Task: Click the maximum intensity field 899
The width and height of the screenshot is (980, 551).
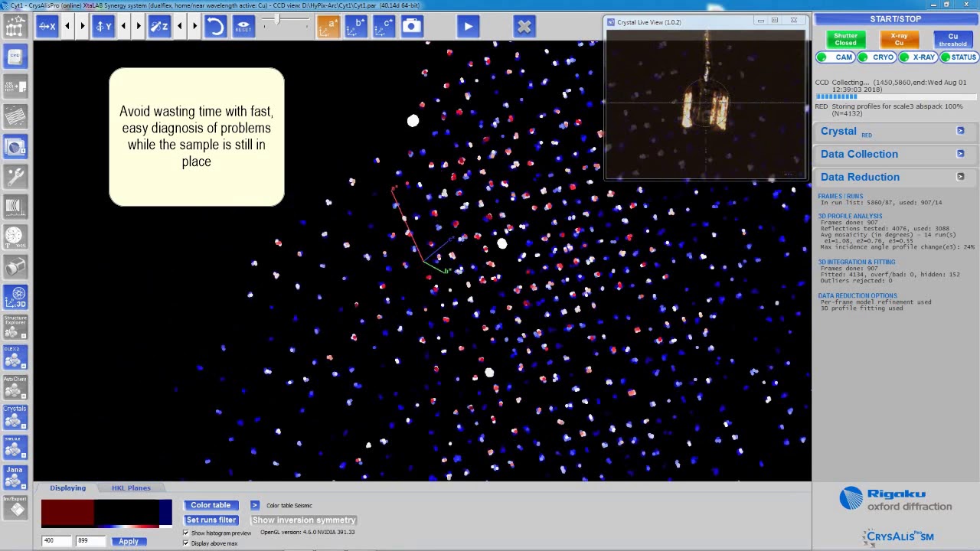Action: pyautogui.click(x=91, y=541)
